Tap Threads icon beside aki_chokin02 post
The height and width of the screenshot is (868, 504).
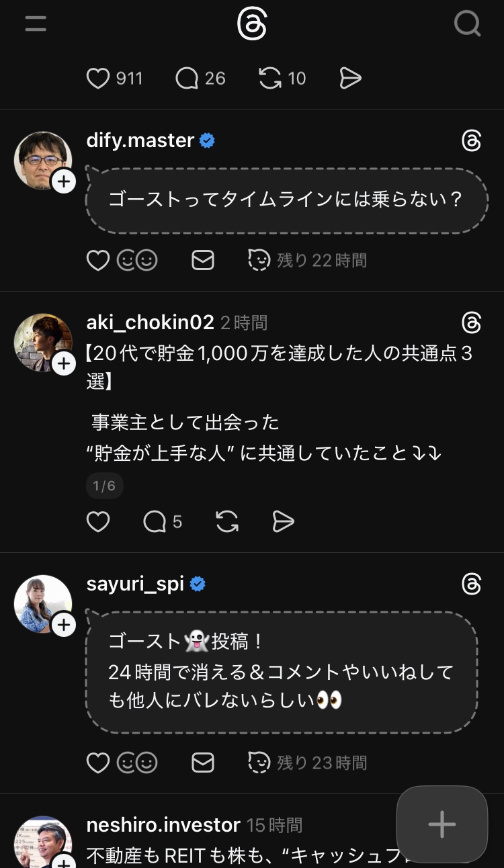click(472, 323)
